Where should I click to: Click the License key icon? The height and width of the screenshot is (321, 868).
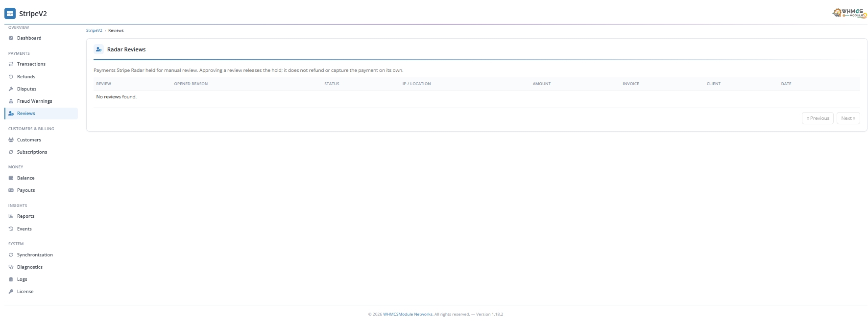(11, 292)
